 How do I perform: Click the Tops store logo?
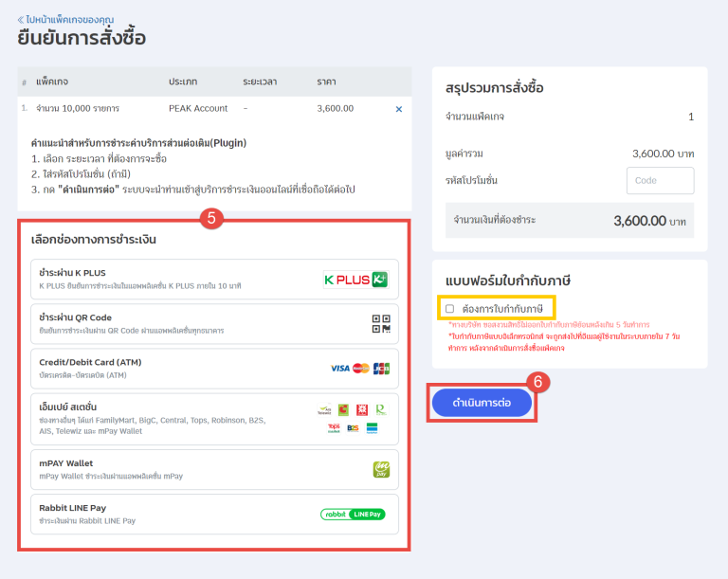point(334,428)
